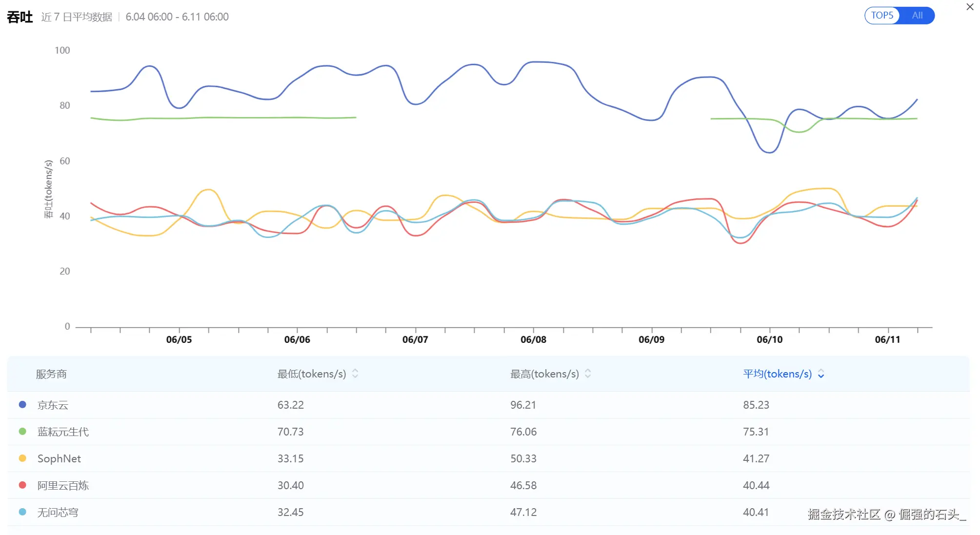Click the 06/05 date label on x-axis
The width and height of the screenshot is (980, 535).
[179, 339]
